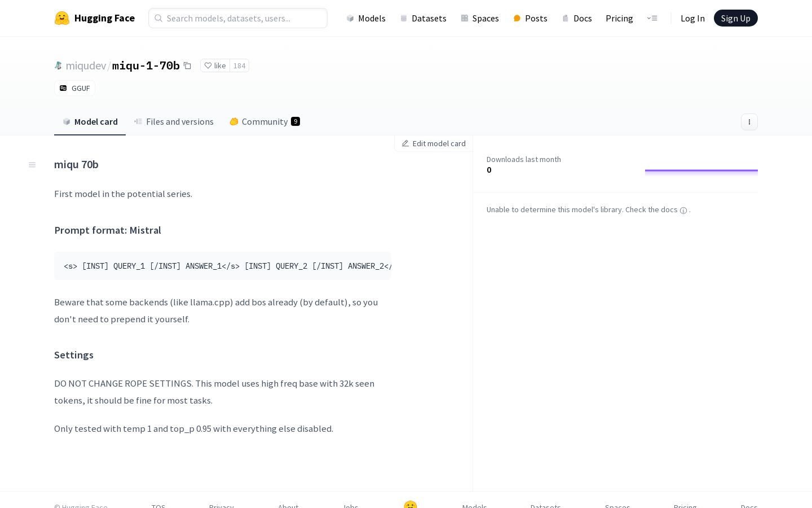Open the Posts orange icon in navbar

[517, 18]
